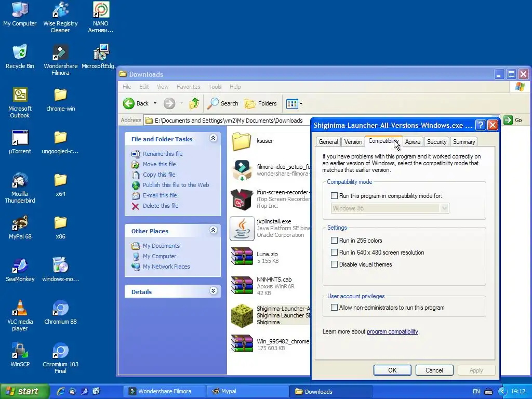Click Delete this file task link
Image resolution: width=532 pixels, height=399 pixels.
click(x=161, y=206)
